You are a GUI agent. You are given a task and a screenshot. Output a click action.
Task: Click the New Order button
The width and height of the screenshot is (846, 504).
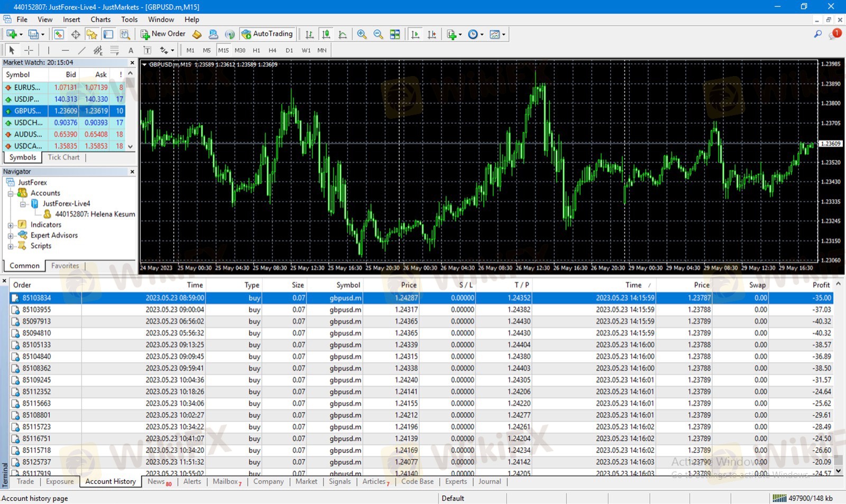[163, 34]
